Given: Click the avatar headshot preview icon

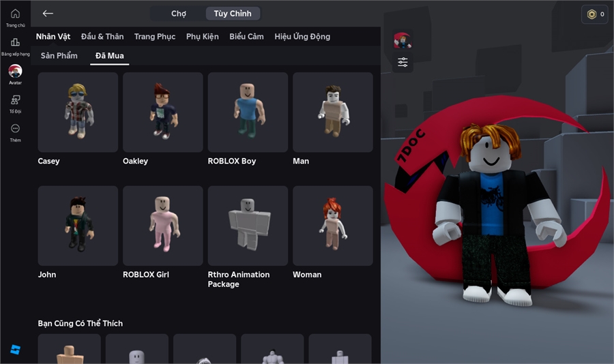Looking at the screenshot, I should pos(403,40).
